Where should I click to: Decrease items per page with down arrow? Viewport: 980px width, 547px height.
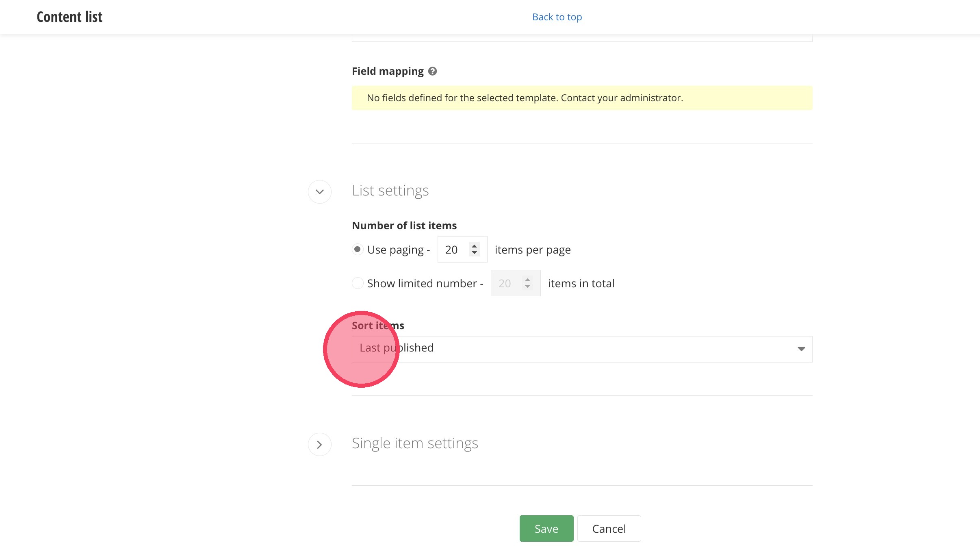(474, 253)
